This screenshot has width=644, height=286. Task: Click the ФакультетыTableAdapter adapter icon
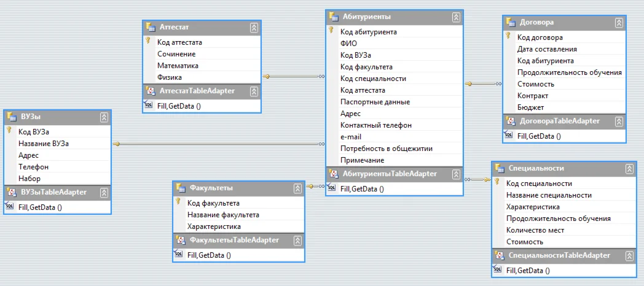pyautogui.click(x=180, y=240)
